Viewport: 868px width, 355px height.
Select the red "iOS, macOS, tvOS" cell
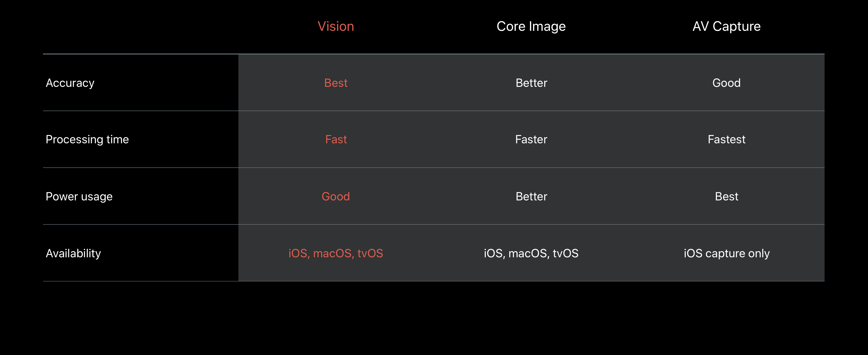tap(336, 253)
